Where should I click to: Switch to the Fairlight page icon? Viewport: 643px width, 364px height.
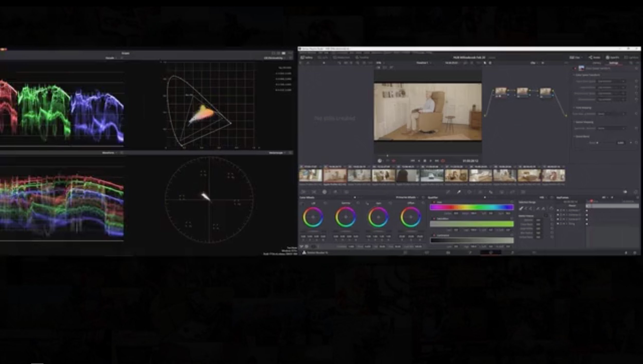coord(512,253)
